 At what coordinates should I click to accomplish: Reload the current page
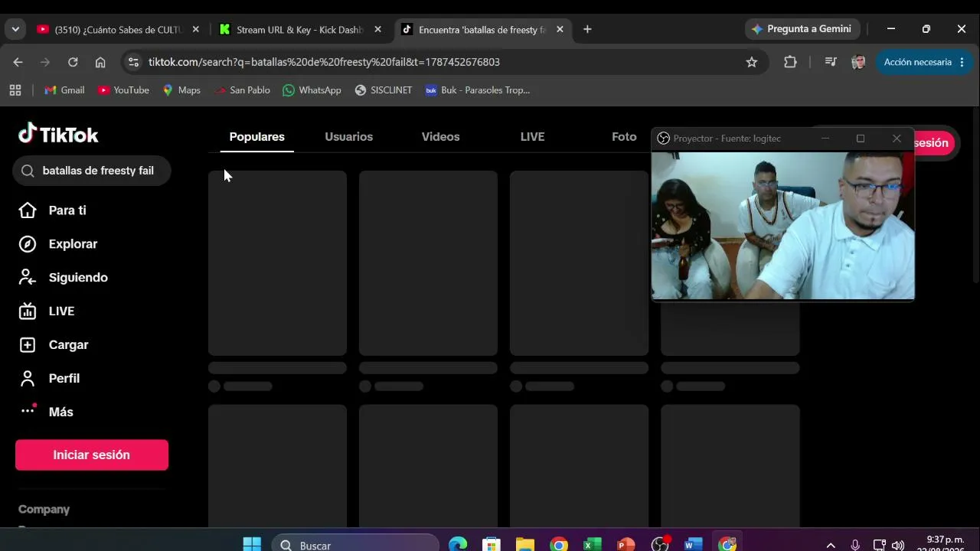[x=73, y=62]
